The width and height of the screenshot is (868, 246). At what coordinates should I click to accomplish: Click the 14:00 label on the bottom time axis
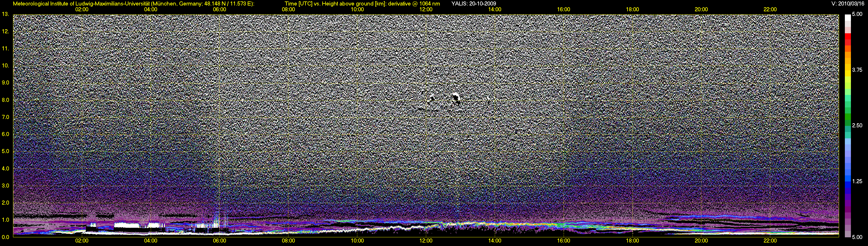point(495,241)
